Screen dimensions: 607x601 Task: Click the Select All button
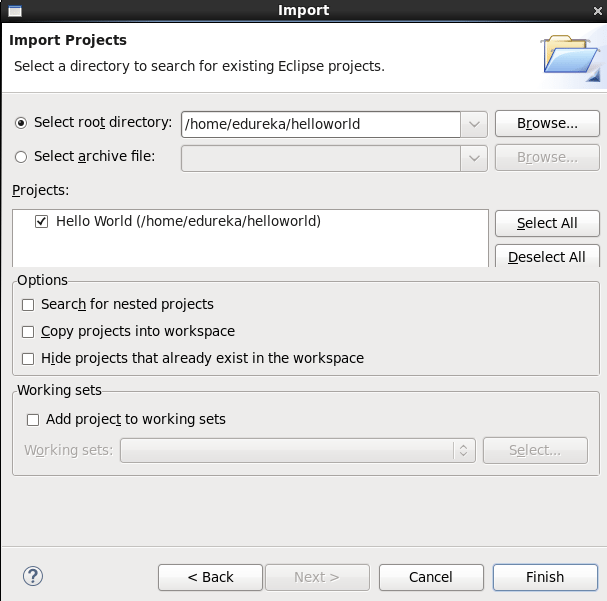[x=547, y=223]
